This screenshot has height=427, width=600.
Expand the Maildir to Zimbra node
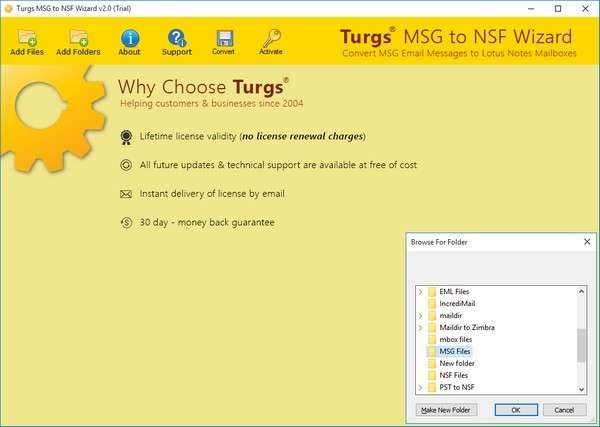coord(421,328)
